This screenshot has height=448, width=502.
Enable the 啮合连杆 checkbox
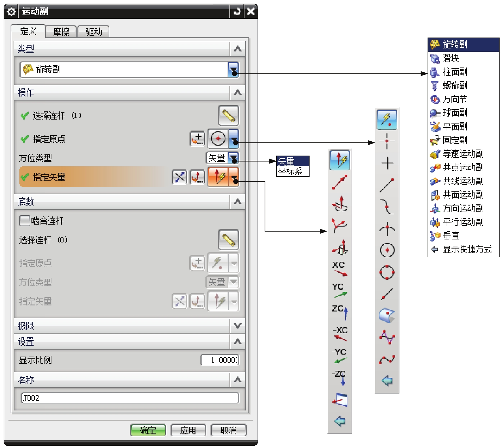click(x=25, y=221)
